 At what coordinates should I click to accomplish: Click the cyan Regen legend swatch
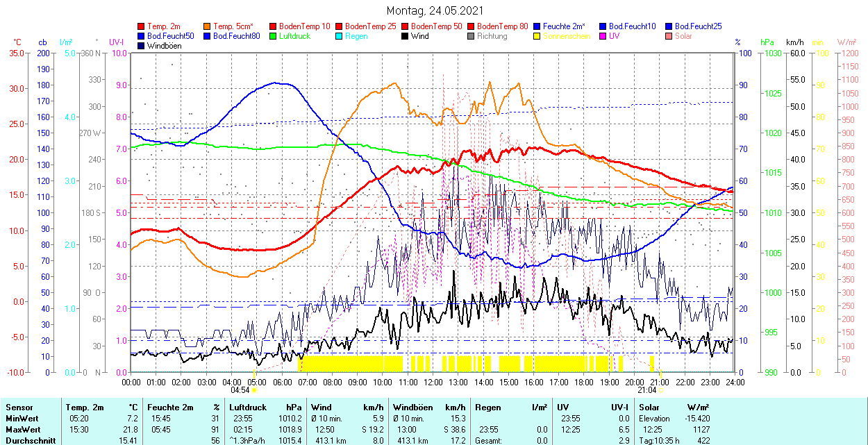(339, 36)
